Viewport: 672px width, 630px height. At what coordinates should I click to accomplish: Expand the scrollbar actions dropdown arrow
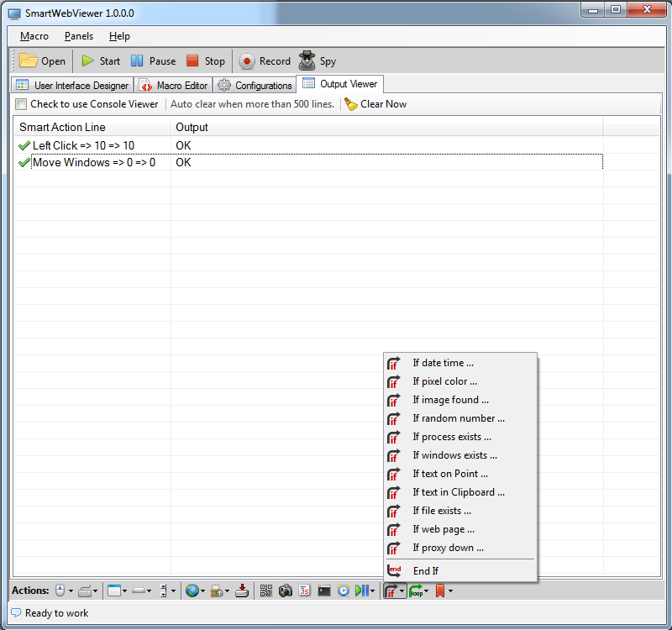click(174, 591)
